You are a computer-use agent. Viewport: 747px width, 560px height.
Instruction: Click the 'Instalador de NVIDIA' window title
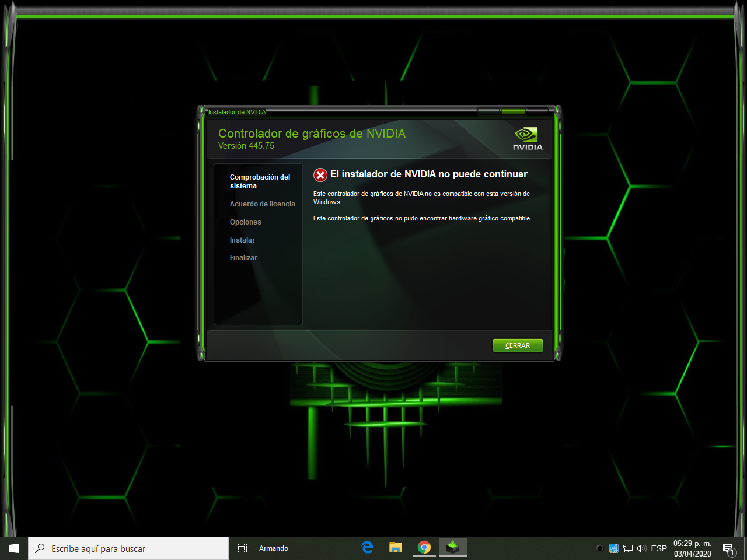coord(237,112)
